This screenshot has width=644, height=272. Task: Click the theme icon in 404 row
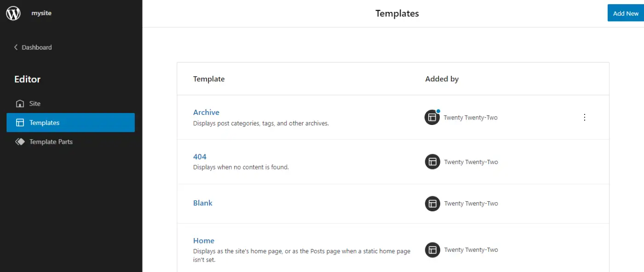(432, 162)
